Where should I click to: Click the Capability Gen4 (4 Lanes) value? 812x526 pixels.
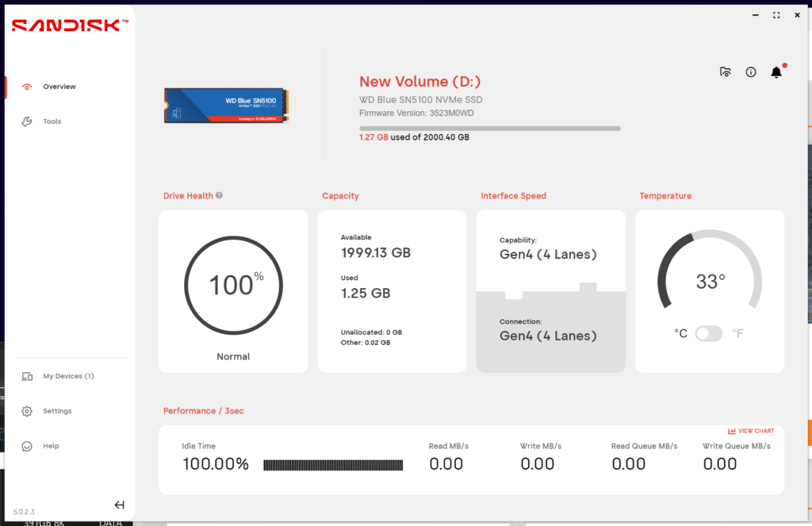pos(548,255)
